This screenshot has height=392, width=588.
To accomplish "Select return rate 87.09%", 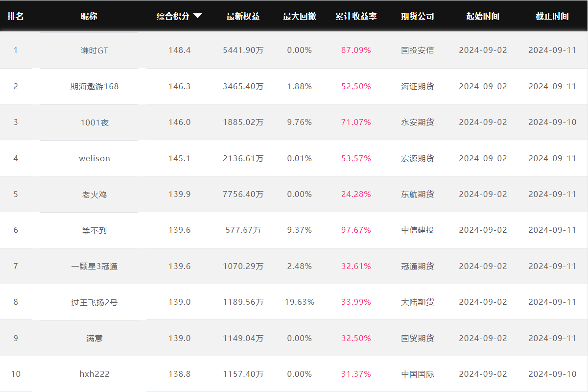I will (356, 50).
